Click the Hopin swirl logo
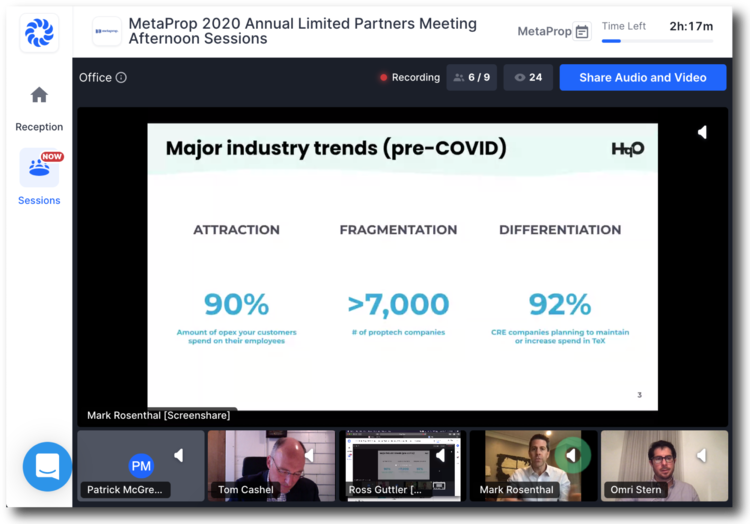 (39, 32)
